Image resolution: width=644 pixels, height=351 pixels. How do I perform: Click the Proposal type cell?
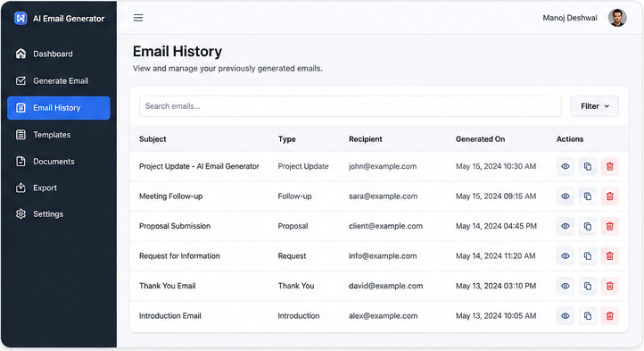point(293,226)
